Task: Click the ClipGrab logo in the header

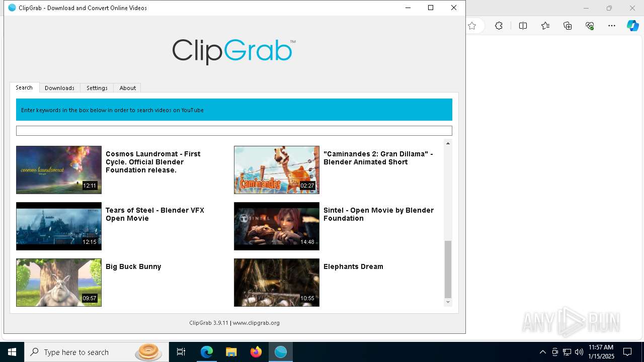Action: click(x=234, y=51)
